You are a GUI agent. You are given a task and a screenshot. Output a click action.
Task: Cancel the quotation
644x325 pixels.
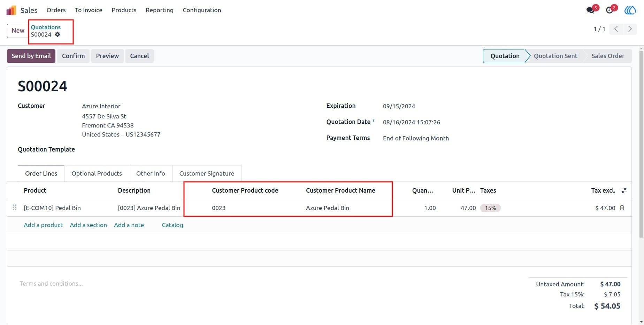(x=139, y=56)
